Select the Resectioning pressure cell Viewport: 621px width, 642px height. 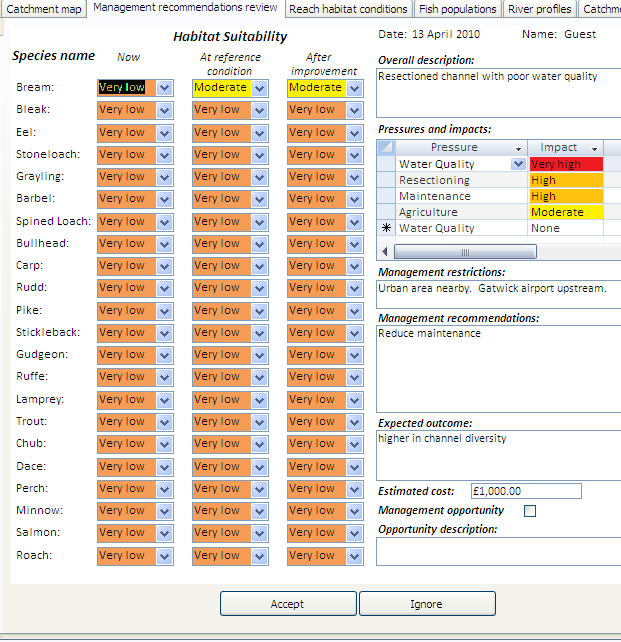point(461,180)
